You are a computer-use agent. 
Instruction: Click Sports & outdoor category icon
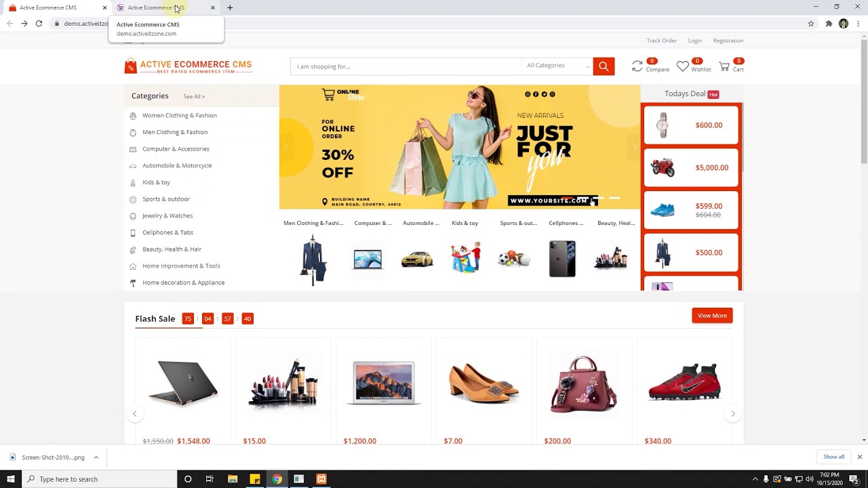tap(133, 199)
